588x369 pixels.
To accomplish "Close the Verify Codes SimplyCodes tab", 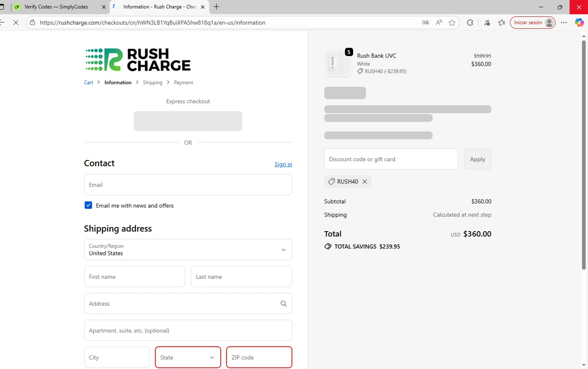I will coord(104,7).
